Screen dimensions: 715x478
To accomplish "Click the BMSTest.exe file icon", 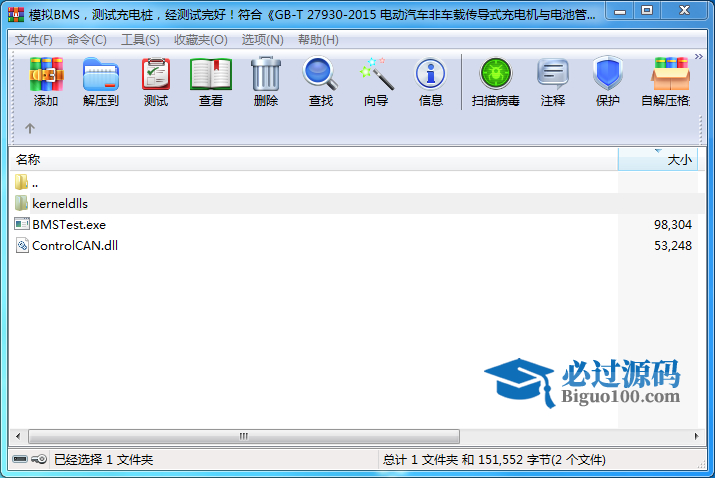I will pos(21,224).
